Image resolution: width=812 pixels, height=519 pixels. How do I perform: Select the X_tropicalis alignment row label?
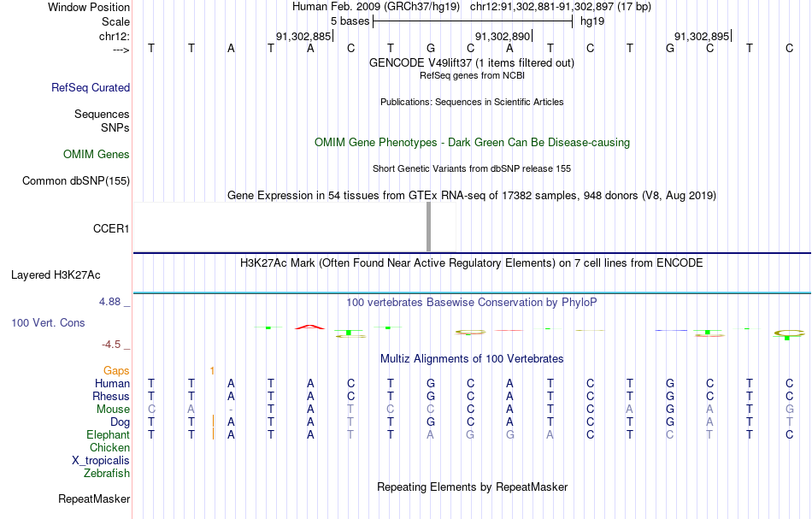coord(101,461)
